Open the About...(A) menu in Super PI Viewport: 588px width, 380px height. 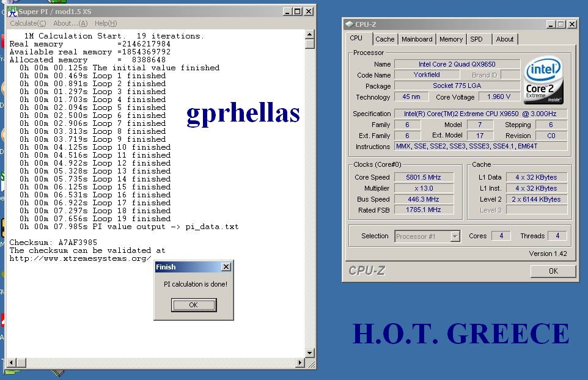tap(70, 23)
